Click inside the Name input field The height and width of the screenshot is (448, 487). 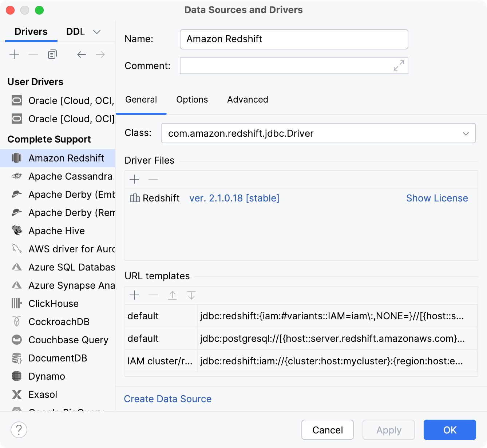294,39
